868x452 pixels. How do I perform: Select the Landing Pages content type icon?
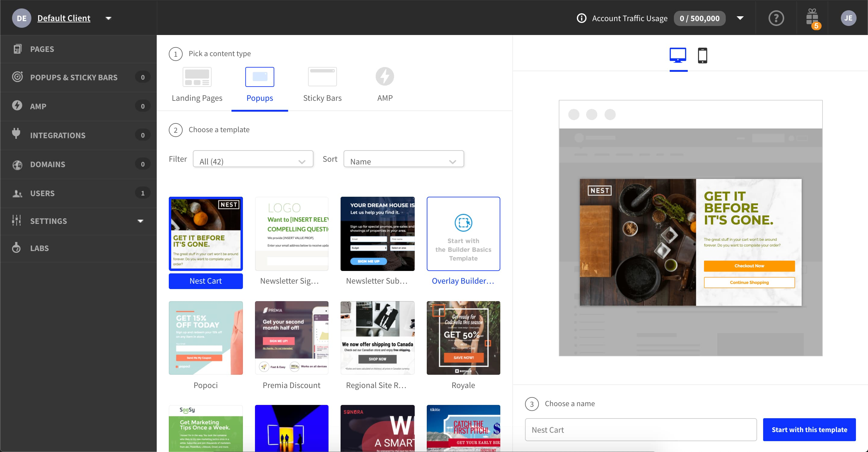tap(197, 77)
